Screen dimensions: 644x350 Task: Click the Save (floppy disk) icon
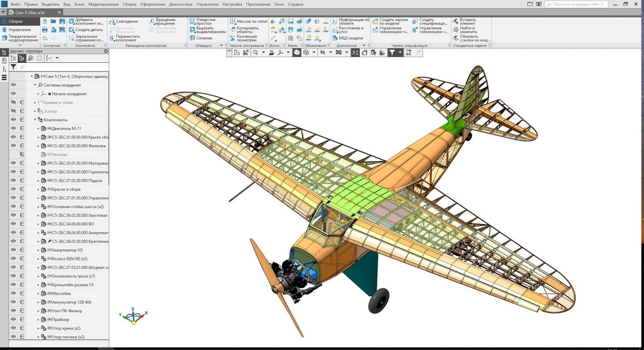coord(62,21)
